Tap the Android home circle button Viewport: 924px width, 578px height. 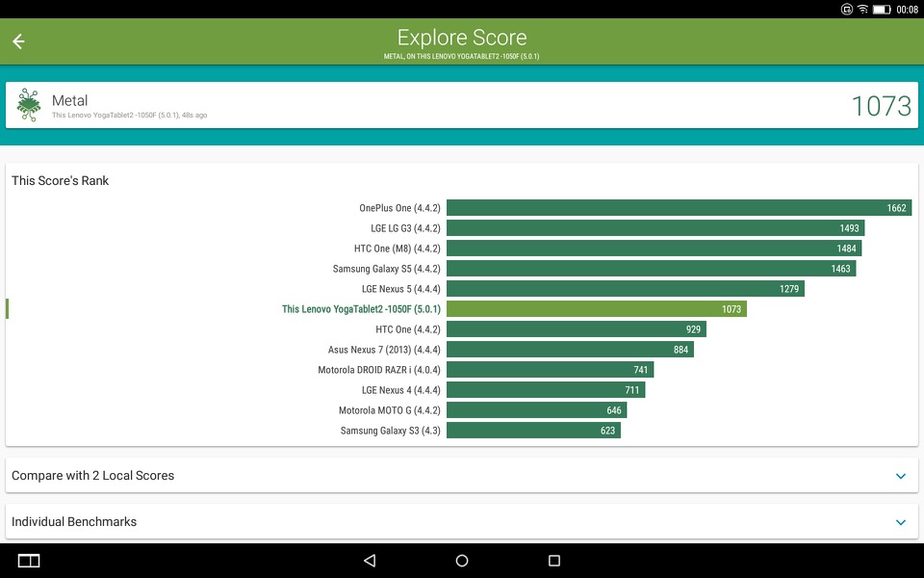tap(462, 561)
